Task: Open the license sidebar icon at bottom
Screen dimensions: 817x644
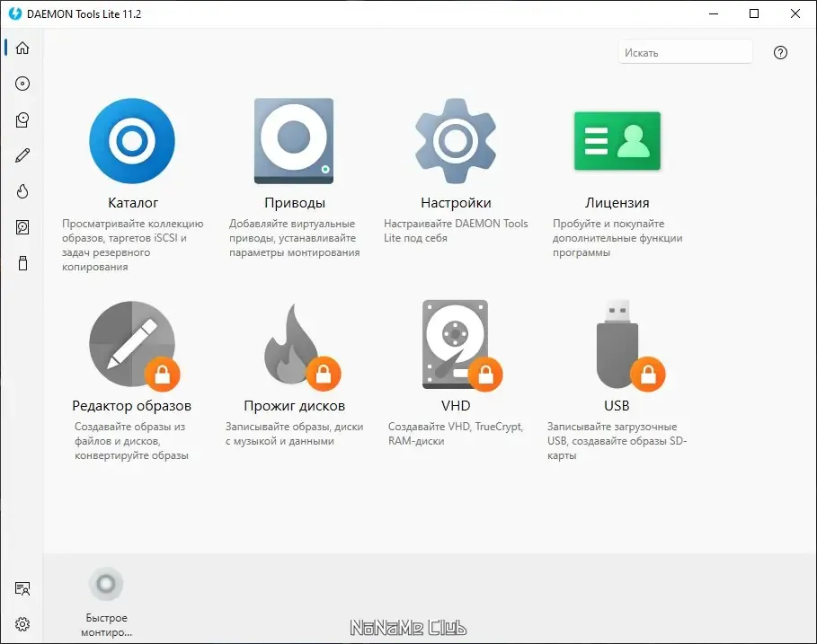Action: 22,588
